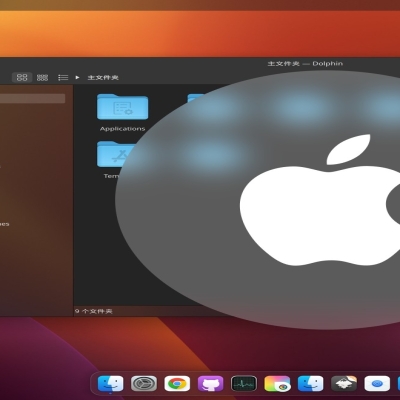Viewport: 400px width, 400px height.
Task: Open GitHub Desktop from the dock
Action: (x=210, y=384)
